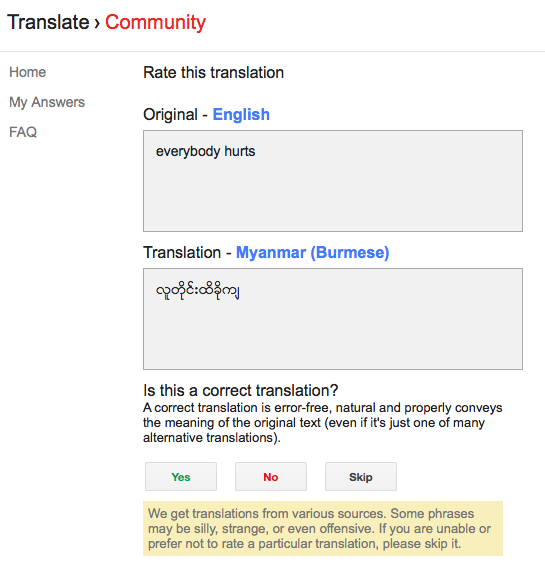Reject the translation with No
545x564 pixels.
pos(271,477)
